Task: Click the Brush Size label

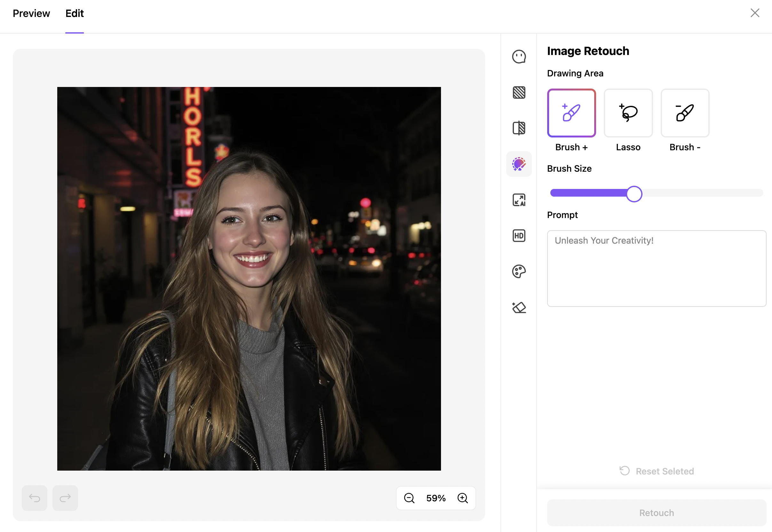Action: pos(569,169)
